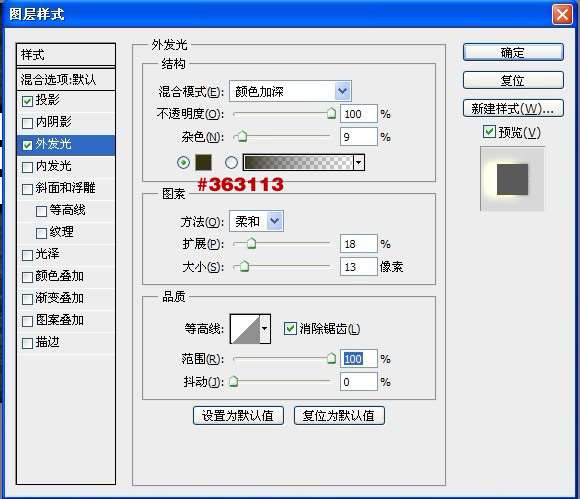
Task: Click the glow gradient preview bar
Action: coord(298,162)
